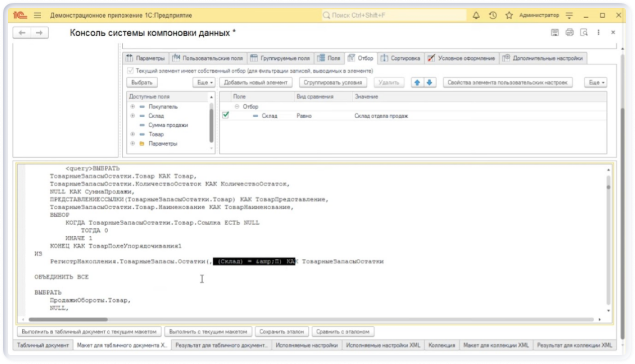Open the hamburger main menu

tap(37, 16)
